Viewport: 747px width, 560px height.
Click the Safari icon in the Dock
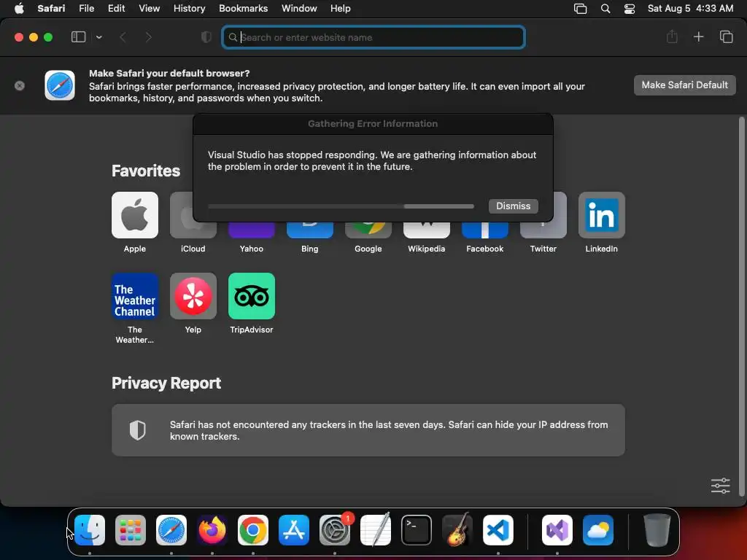tap(171, 530)
